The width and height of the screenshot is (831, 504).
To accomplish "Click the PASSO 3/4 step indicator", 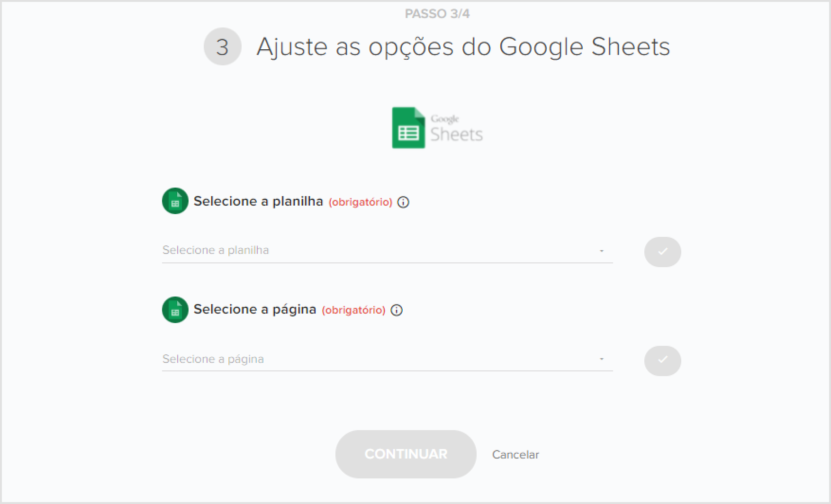I will pos(437,14).
